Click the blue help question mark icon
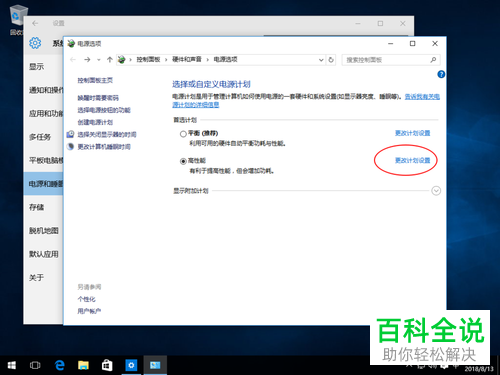Image resolution: width=500 pixels, height=375 pixels. point(441,74)
